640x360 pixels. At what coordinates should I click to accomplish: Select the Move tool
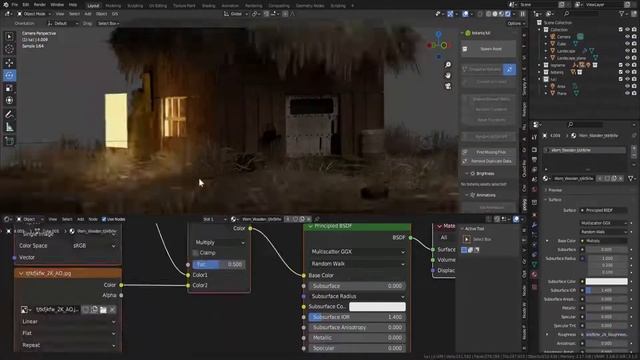(9, 63)
